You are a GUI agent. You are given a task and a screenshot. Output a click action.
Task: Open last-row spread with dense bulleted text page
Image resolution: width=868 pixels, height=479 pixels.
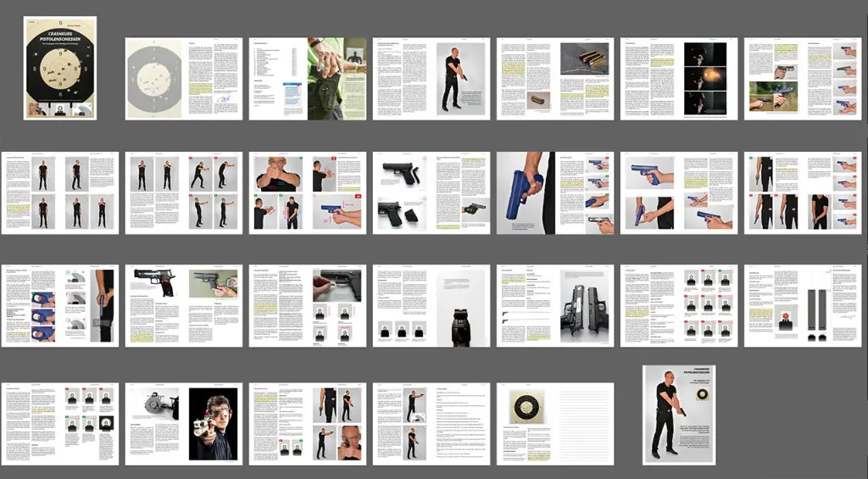pos(431,423)
